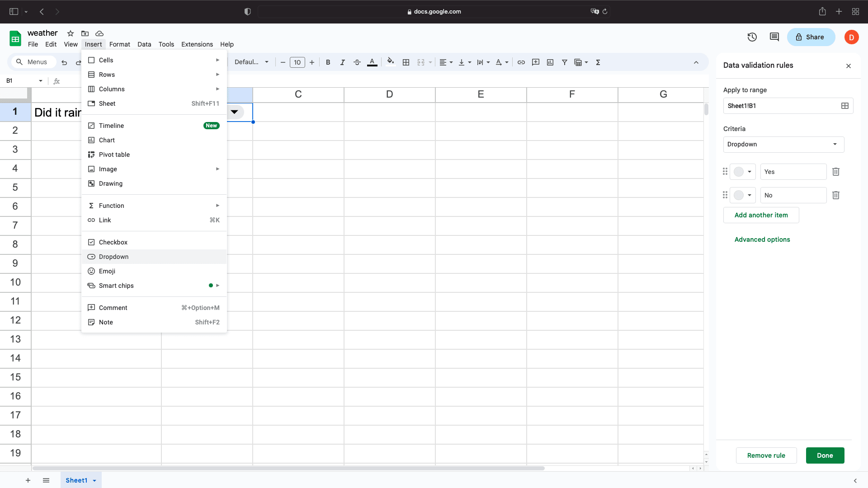Open the Criteria dropdown selector
This screenshot has width=868, height=488.
(x=783, y=145)
